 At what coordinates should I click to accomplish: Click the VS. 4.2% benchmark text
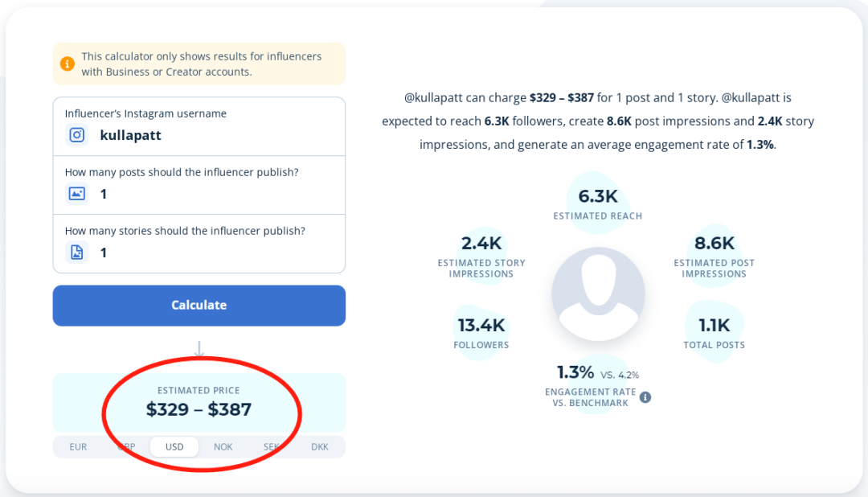point(620,375)
